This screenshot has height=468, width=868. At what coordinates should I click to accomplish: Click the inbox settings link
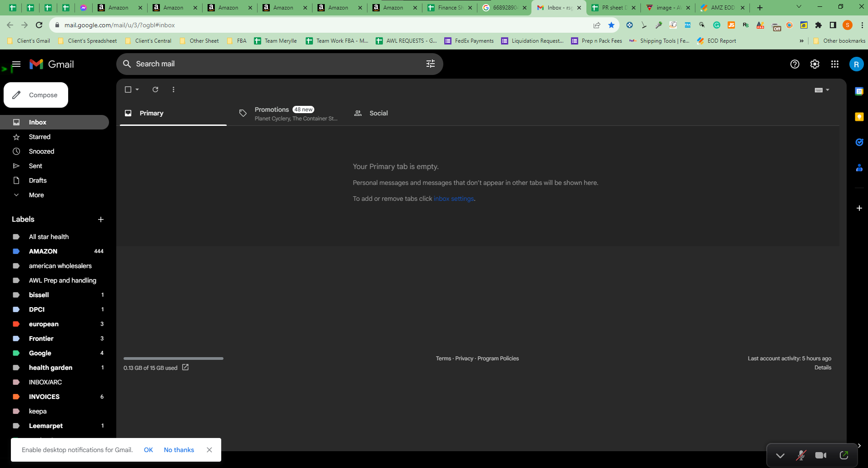pos(454,199)
